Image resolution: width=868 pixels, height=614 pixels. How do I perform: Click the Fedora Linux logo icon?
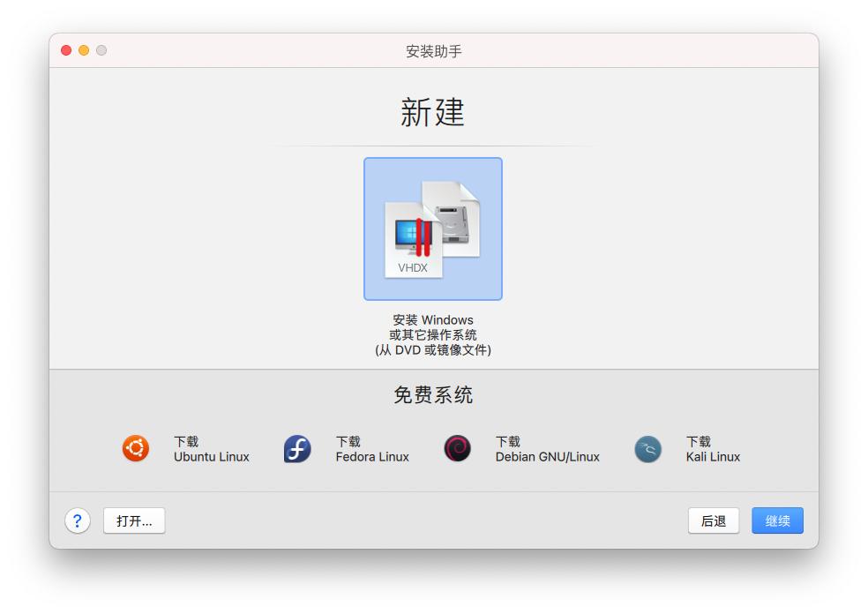[297, 448]
